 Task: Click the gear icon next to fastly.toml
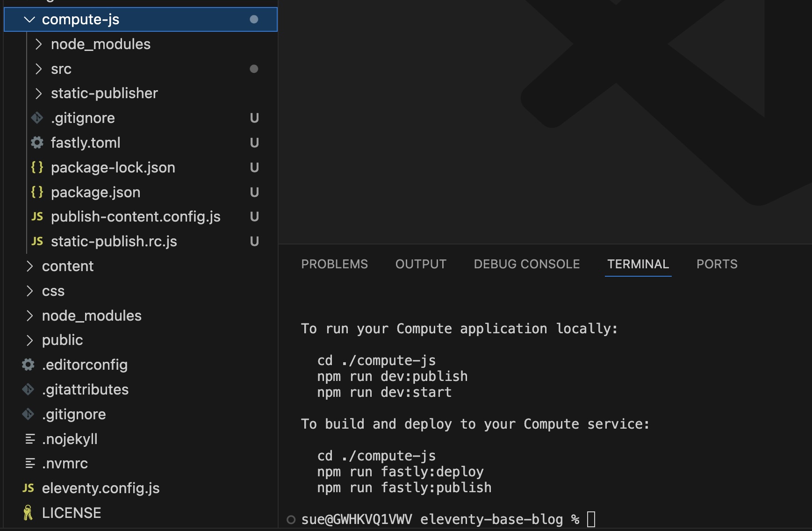coord(36,143)
